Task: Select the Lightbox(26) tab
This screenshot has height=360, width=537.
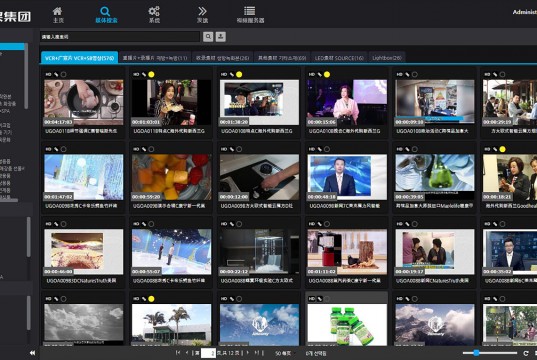Action: click(x=387, y=58)
